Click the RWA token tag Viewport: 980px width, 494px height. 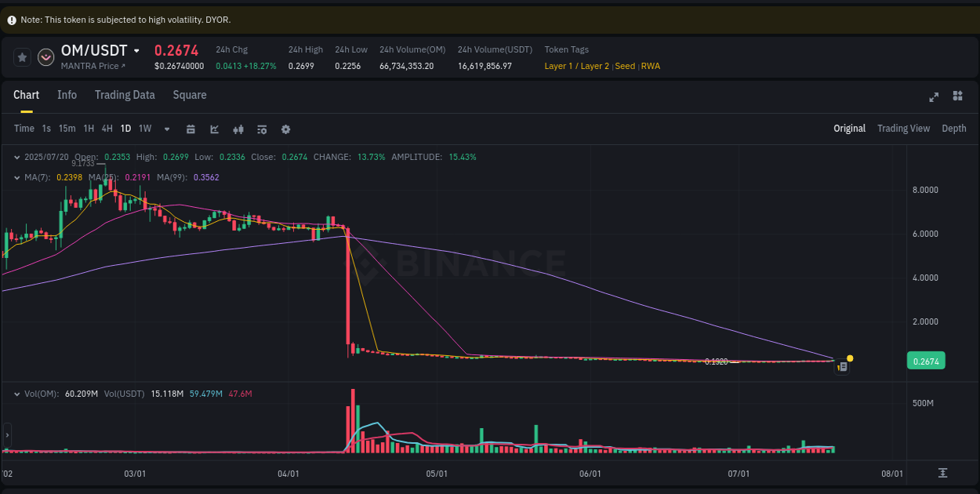[x=651, y=66]
